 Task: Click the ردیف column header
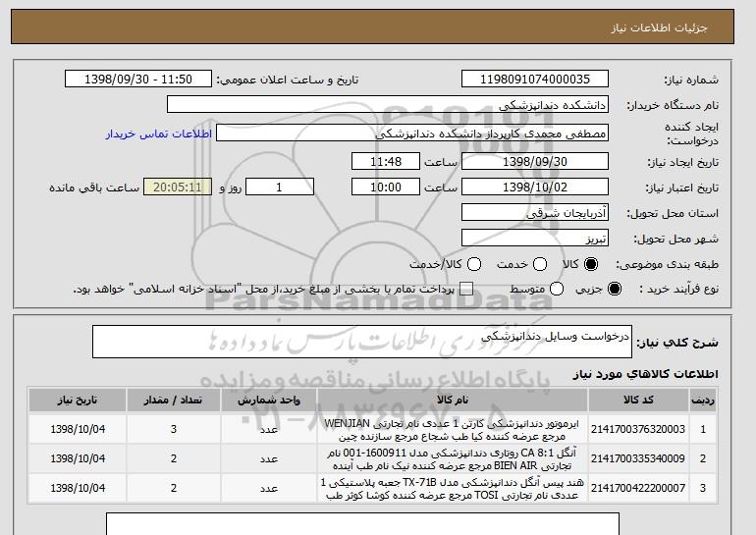point(703,401)
